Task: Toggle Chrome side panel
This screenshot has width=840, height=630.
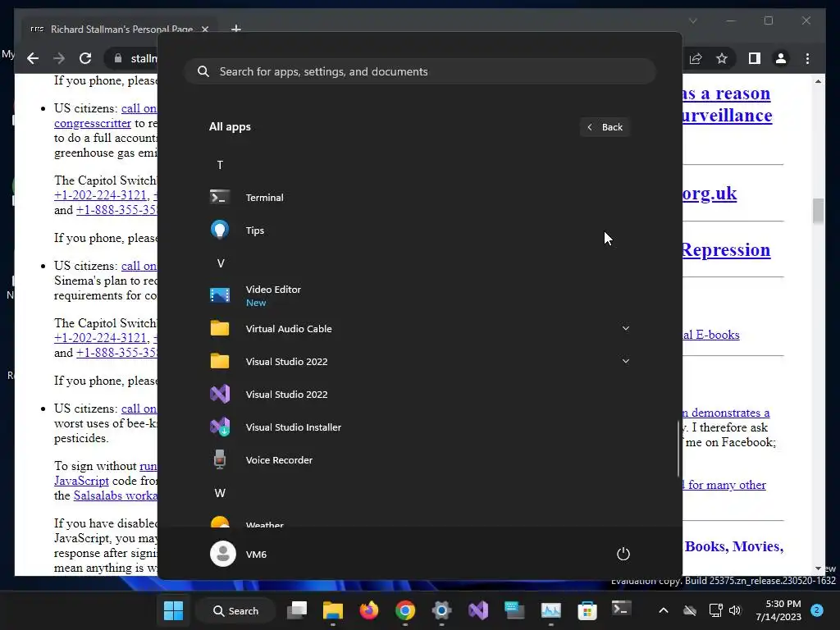Action: click(755, 58)
